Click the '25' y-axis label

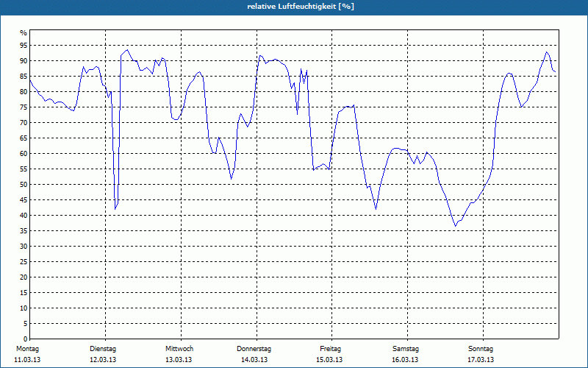pyautogui.click(x=24, y=262)
